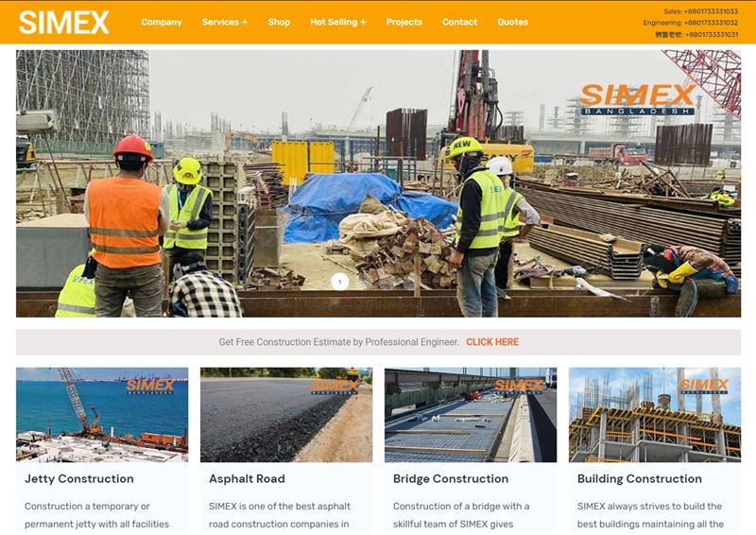
Task: Click the Bridge Construction heading
Action: pyautogui.click(x=451, y=478)
